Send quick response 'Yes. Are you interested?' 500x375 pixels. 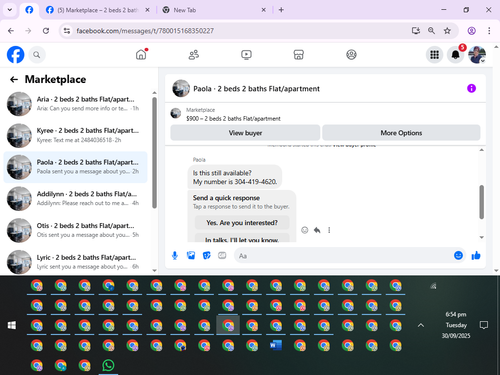coord(242,223)
